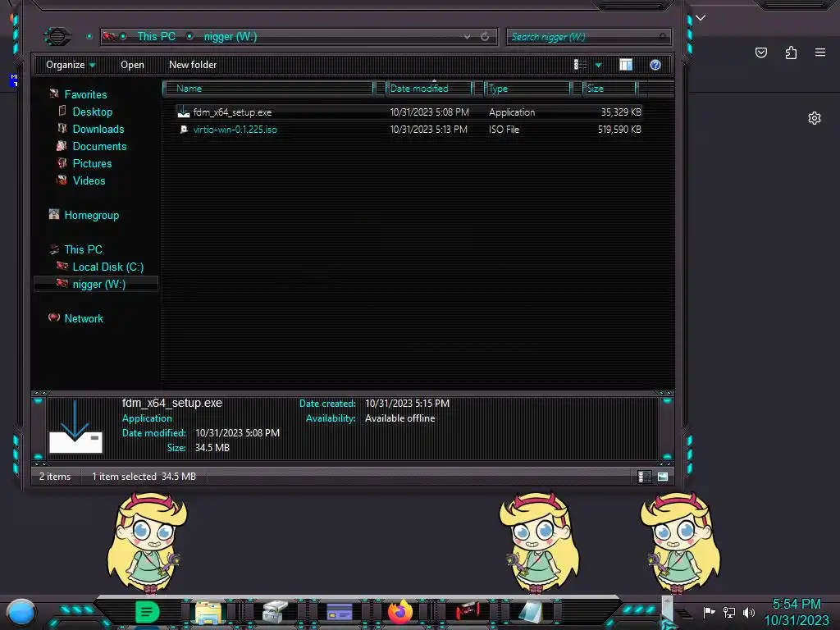Expand the view options dropdown arrow
This screenshot has height=630, width=840.
click(x=598, y=65)
